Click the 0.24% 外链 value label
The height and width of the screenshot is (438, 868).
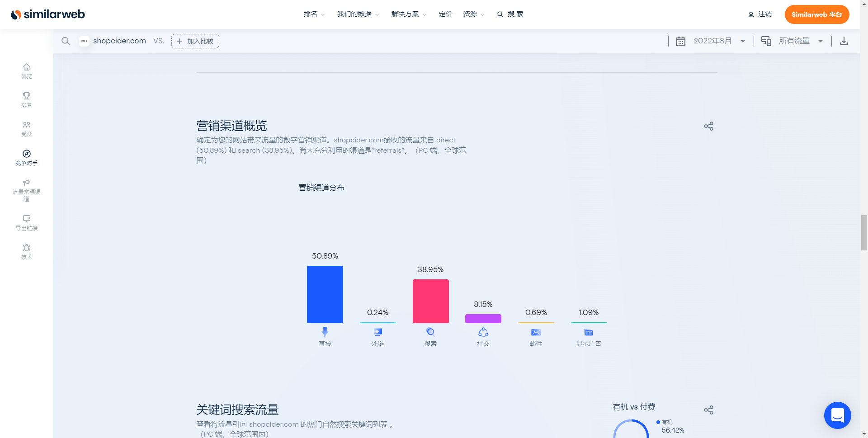point(377,312)
